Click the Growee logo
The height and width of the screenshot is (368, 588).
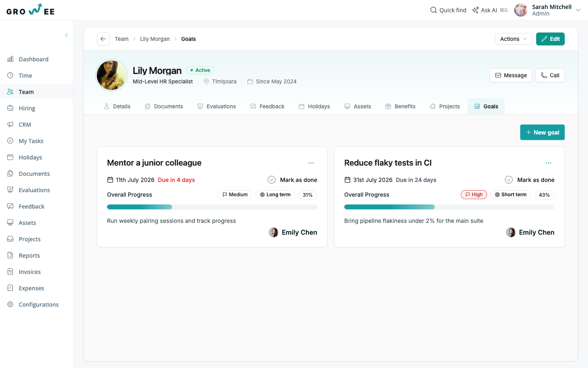[x=31, y=10]
